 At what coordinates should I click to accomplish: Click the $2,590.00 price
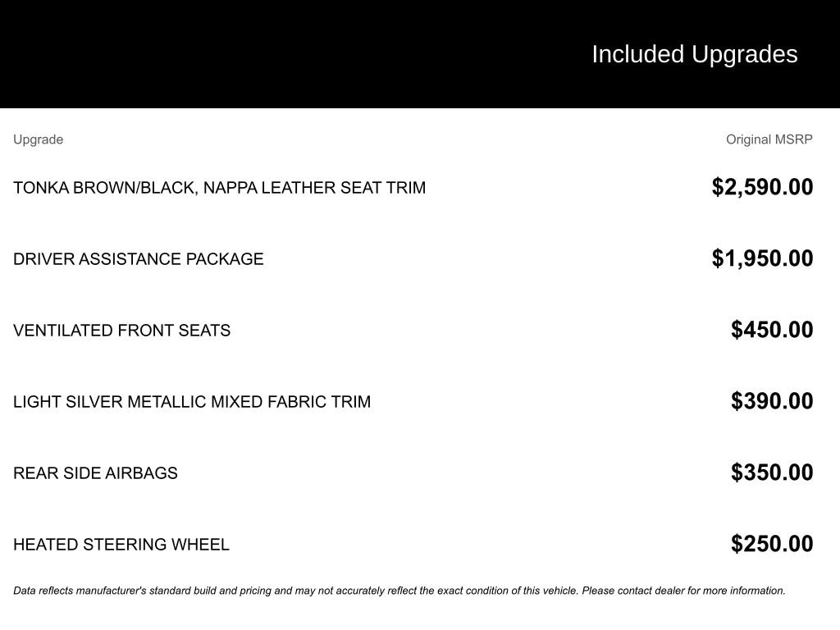pyautogui.click(x=762, y=187)
